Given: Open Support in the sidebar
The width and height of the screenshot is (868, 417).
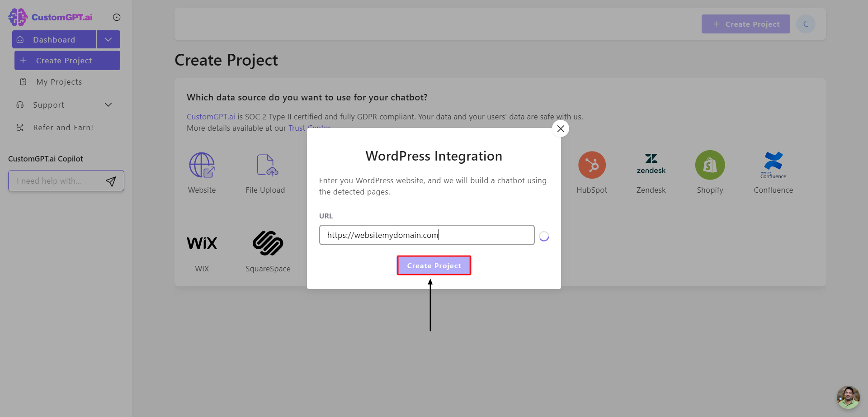Looking at the screenshot, I should click(x=49, y=105).
